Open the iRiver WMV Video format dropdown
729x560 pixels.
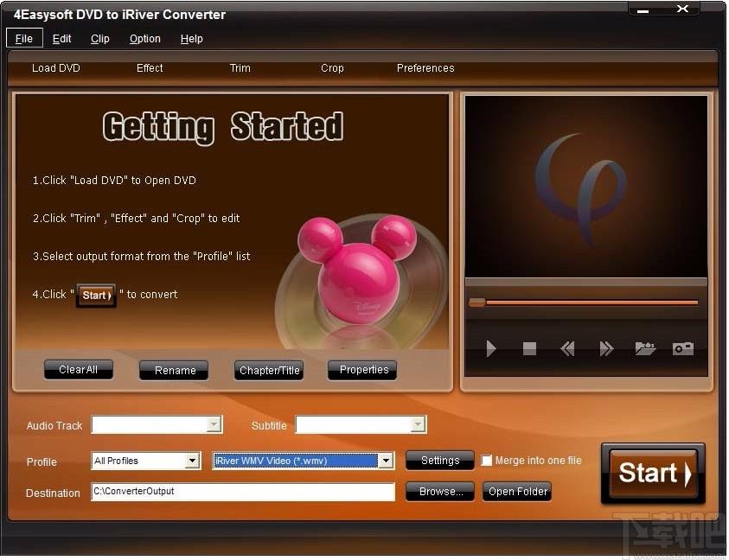coord(386,461)
